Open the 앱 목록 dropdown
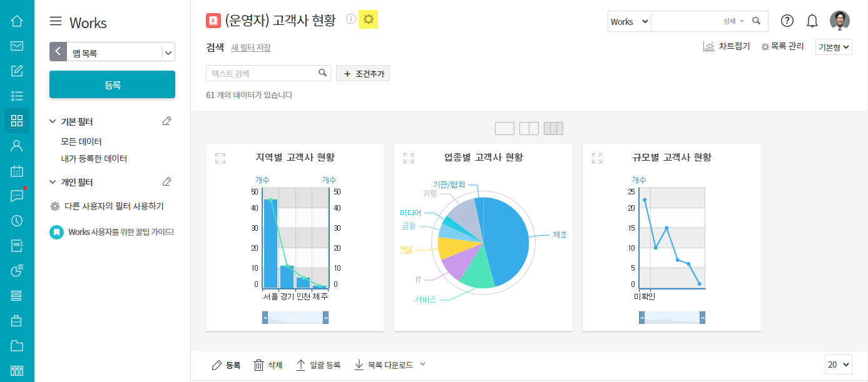The image size is (868, 382). [168, 53]
